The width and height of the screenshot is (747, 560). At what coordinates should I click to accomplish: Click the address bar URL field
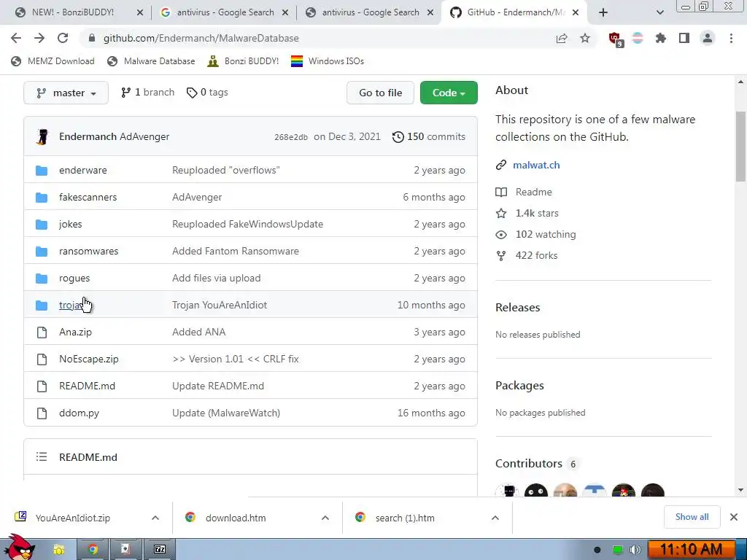314,38
